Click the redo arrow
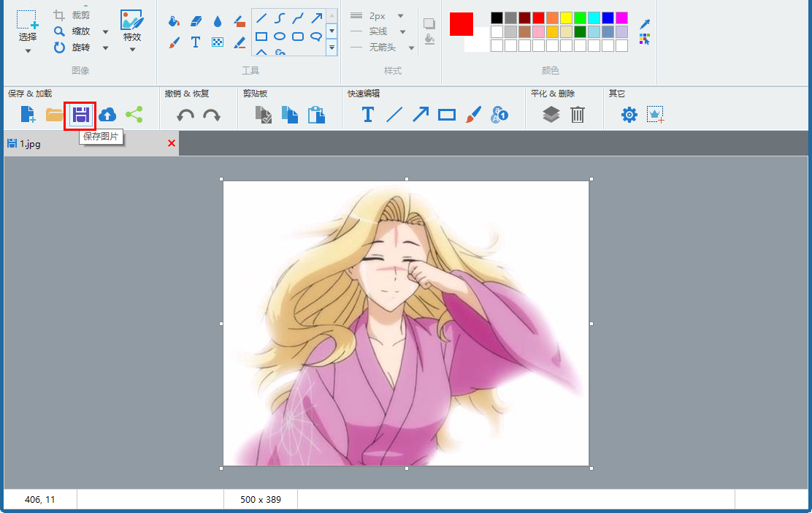The height and width of the screenshot is (513, 812). pos(212,115)
